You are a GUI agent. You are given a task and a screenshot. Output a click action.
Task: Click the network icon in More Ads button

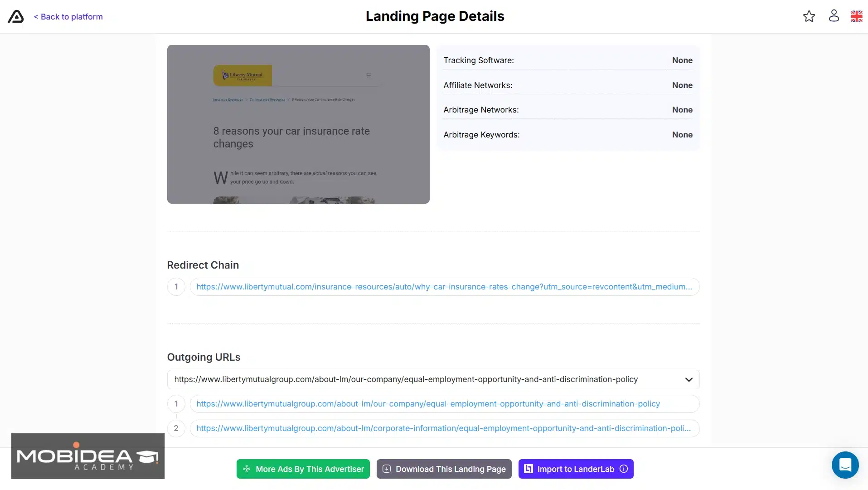click(247, 469)
